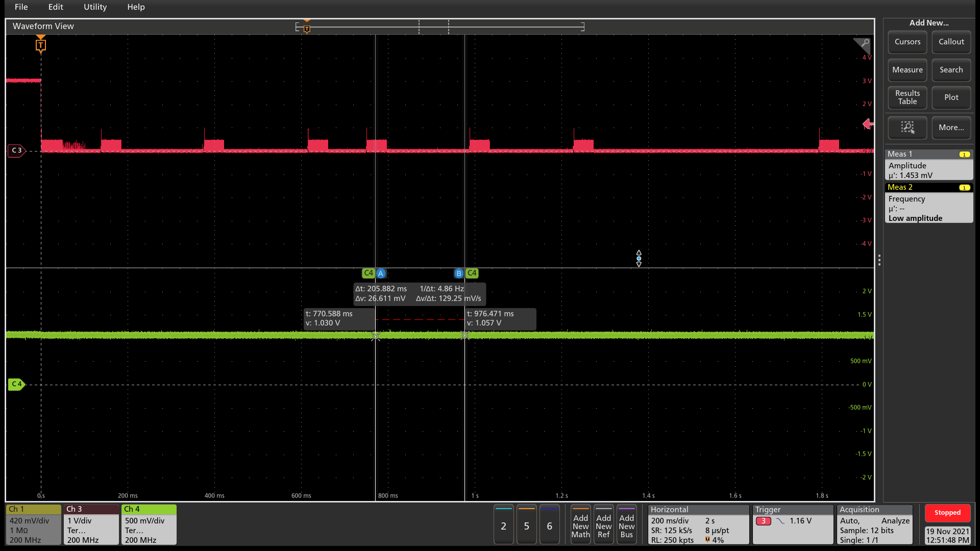Screen dimensions: 980x551
Task: Click the C4 label next to cursor A
Action: pyautogui.click(x=369, y=273)
